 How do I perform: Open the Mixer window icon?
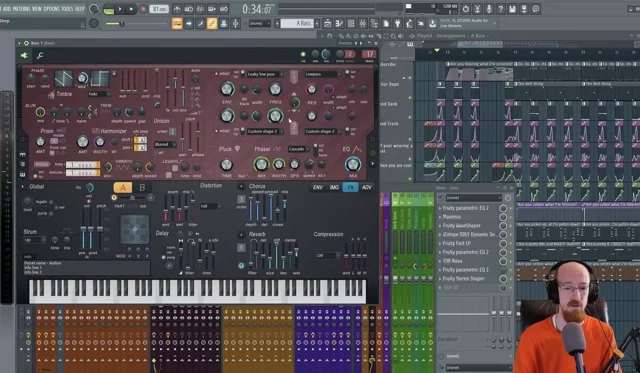pos(362,24)
